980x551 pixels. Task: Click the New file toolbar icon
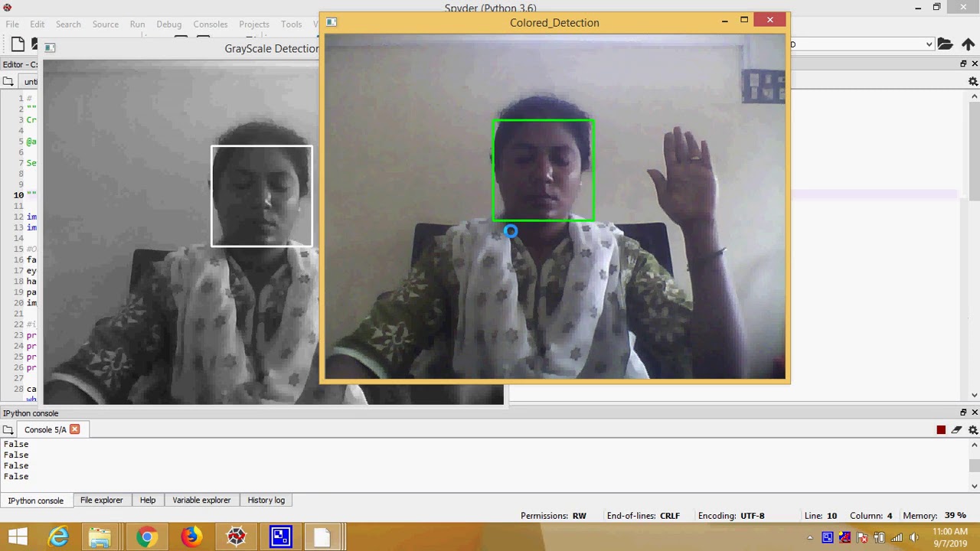[x=18, y=44]
